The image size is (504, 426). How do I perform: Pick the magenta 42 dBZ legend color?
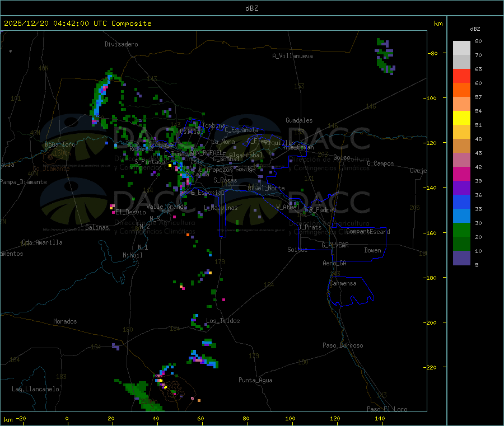point(461,174)
